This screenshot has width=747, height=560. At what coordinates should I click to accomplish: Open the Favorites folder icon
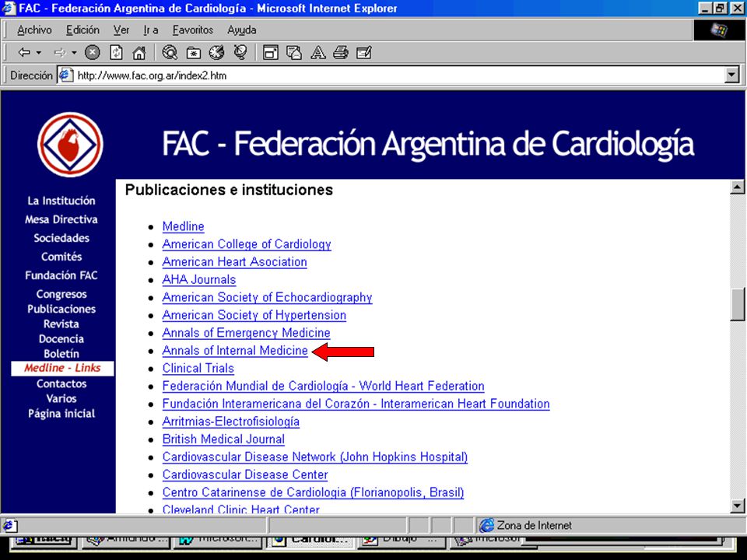(194, 52)
